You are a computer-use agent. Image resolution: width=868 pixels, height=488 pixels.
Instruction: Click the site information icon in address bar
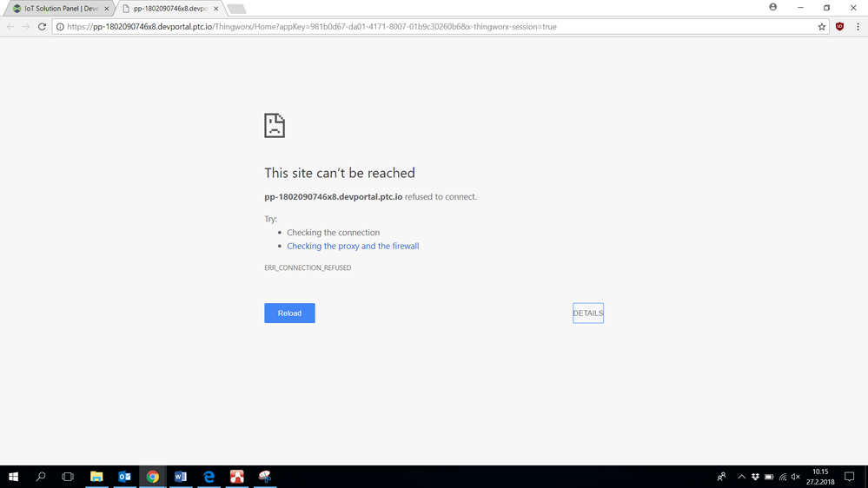click(60, 27)
